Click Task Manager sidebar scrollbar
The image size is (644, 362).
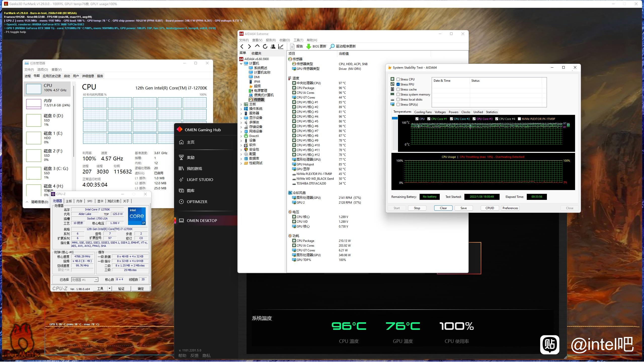74,121
